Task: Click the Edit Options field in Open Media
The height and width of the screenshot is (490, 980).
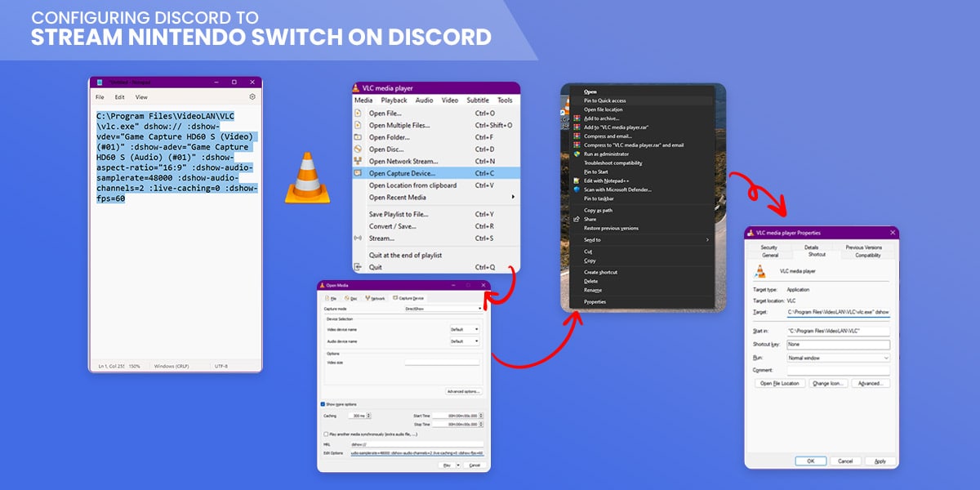Action: 416,452
